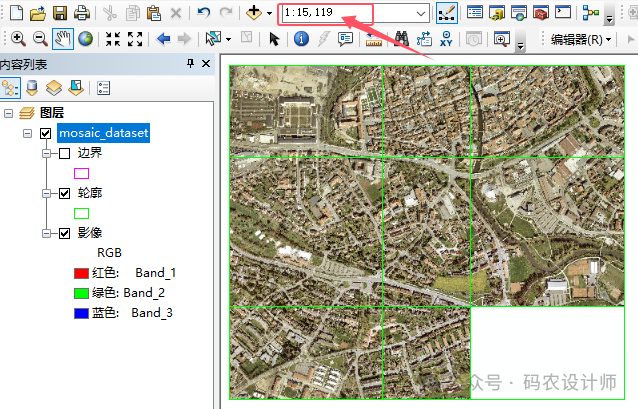Click the Identify info tool
Image resolution: width=638 pixels, height=409 pixels.
click(x=301, y=39)
